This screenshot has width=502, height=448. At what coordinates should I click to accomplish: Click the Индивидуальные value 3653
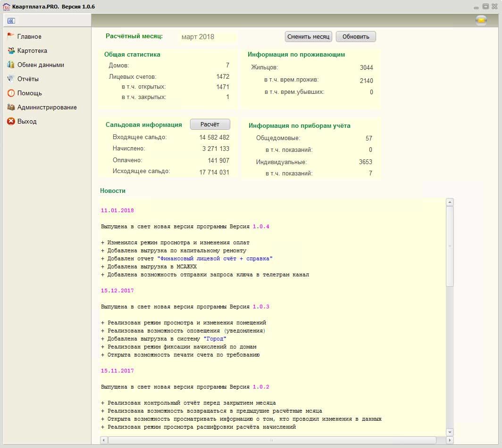click(x=366, y=162)
